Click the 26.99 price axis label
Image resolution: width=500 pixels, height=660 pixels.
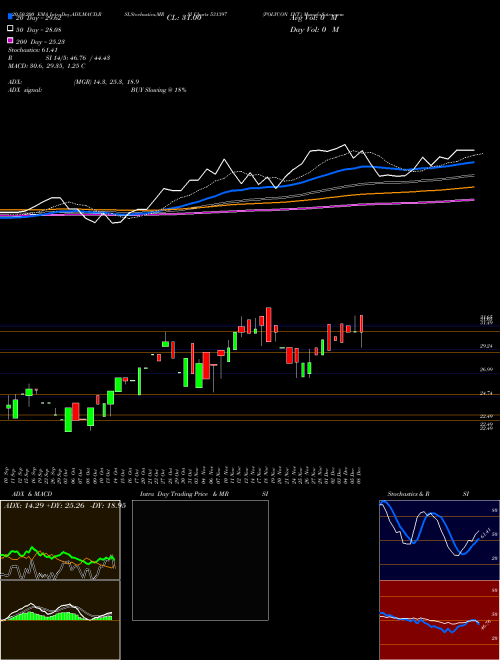[x=486, y=370]
